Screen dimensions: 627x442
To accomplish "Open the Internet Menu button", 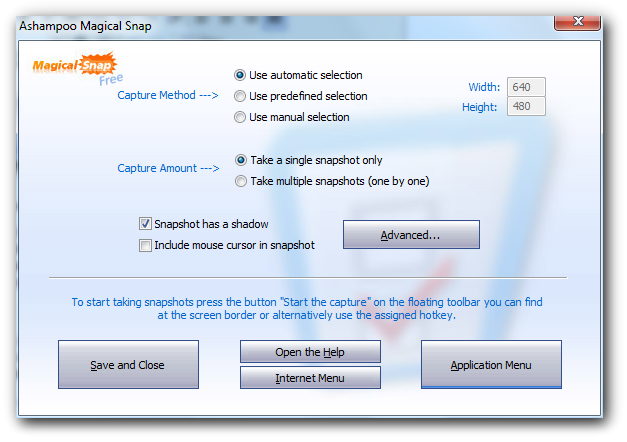I will tap(310, 378).
